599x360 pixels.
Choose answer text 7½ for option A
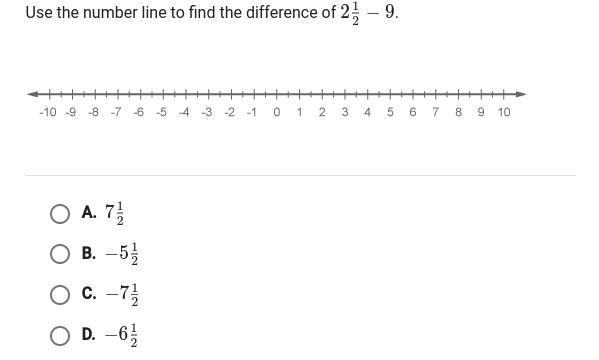coord(115,214)
